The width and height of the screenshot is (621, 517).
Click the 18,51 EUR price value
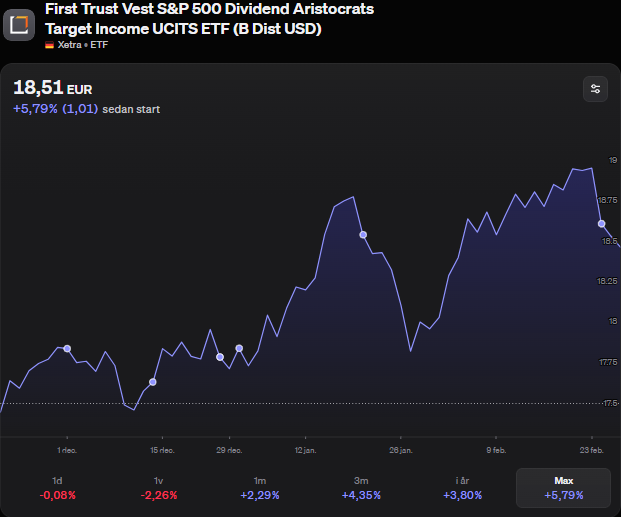coord(53,88)
